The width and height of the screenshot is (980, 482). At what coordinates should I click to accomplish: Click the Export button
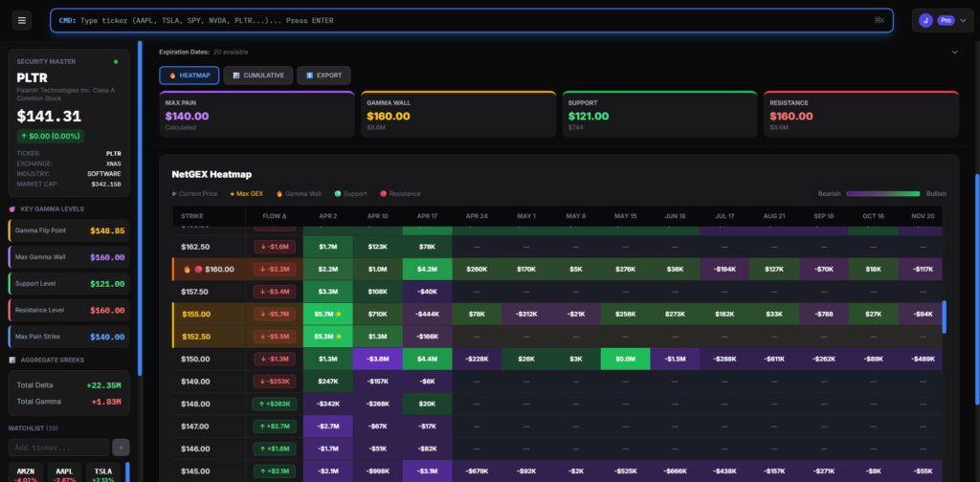point(323,75)
